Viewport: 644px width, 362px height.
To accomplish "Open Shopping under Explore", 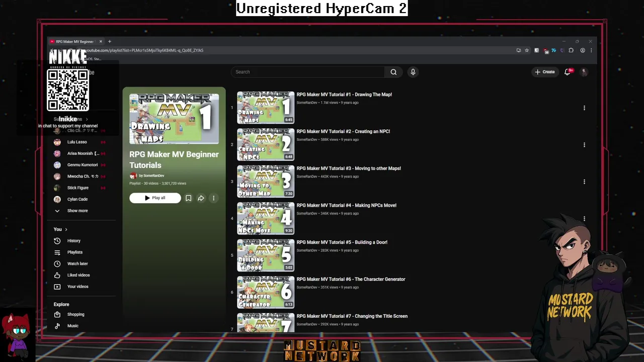I will coord(75,314).
